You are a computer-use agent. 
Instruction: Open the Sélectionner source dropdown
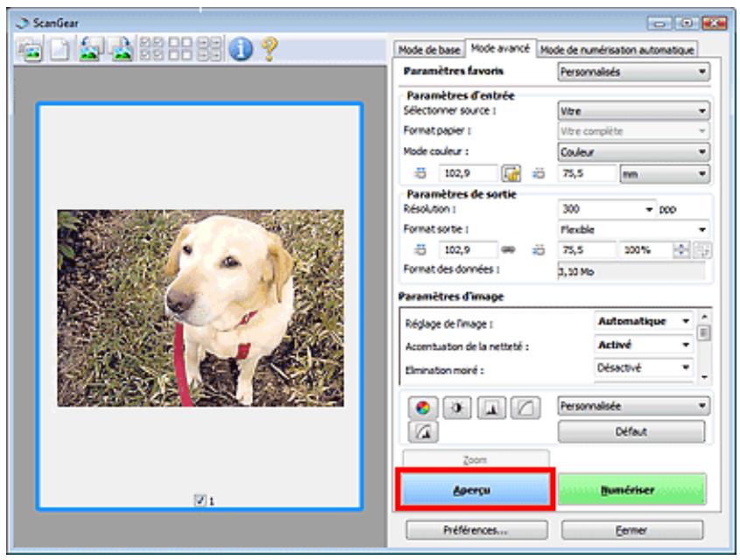click(634, 111)
